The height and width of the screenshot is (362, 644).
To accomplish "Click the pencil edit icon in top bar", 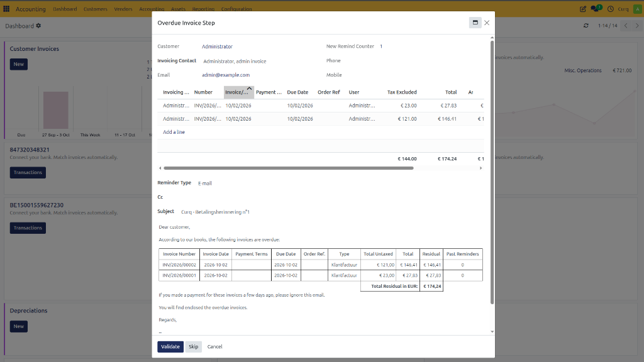I will pos(583,9).
